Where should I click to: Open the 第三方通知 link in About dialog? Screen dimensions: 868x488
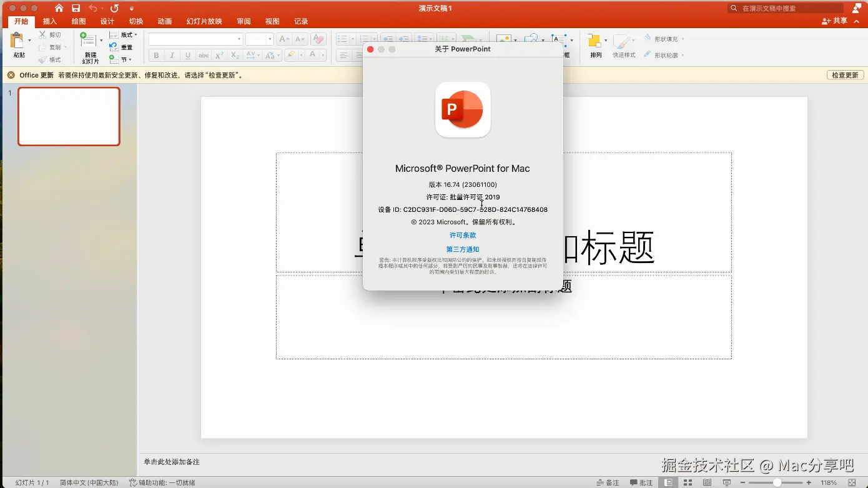[463, 249]
